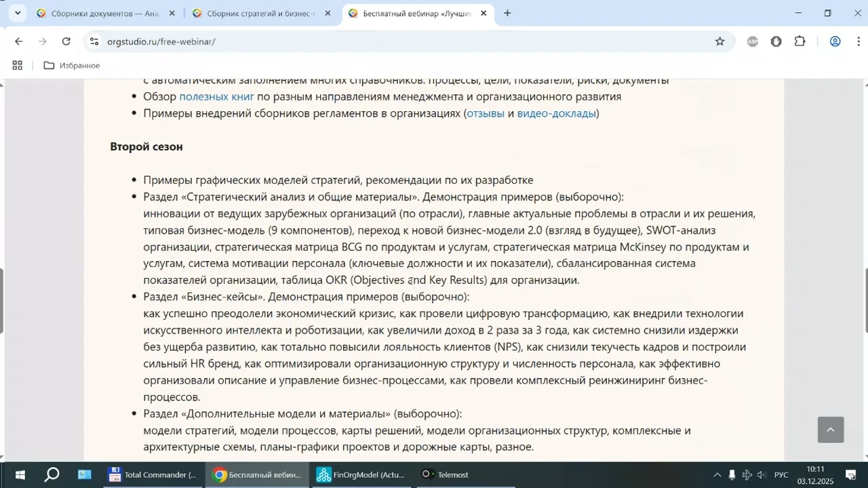The height and width of the screenshot is (488, 868).
Task: Select the «Бесплатный вебинар» browser tab
Action: (x=417, y=13)
